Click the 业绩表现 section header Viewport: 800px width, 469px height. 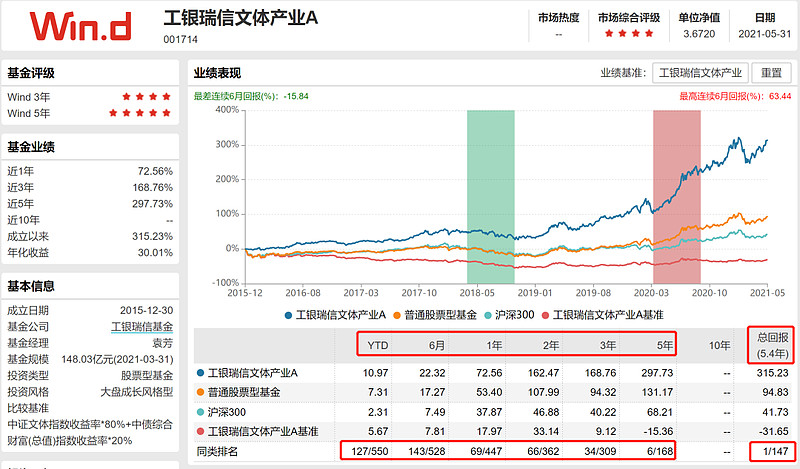(217, 73)
